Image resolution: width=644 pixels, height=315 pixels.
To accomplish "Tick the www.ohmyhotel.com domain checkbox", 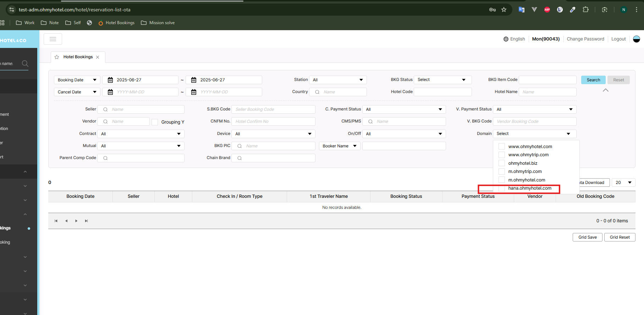I will 502,147.
